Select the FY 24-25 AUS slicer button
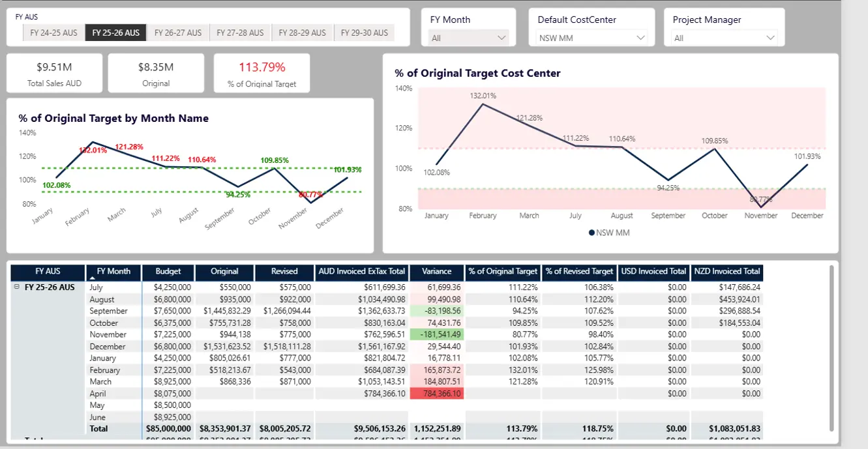 [53, 33]
